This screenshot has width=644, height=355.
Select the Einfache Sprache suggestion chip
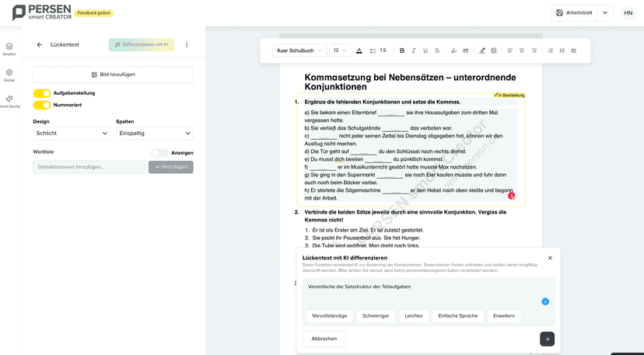pyautogui.click(x=458, y=316)
